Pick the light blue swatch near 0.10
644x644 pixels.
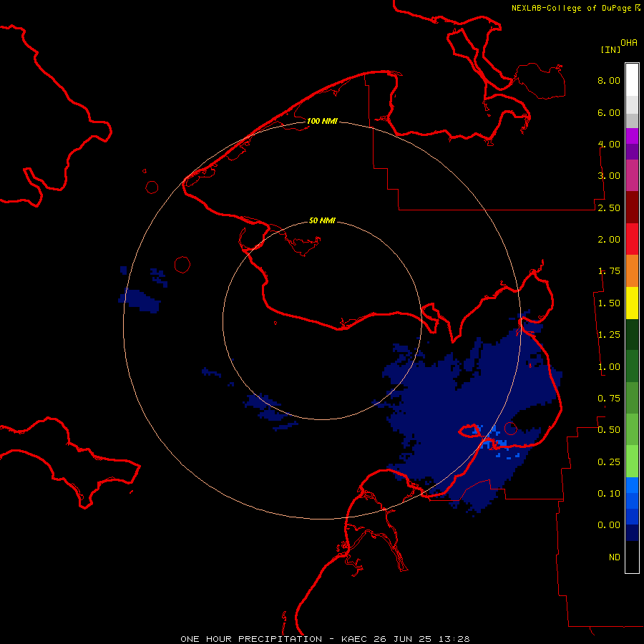632,485
